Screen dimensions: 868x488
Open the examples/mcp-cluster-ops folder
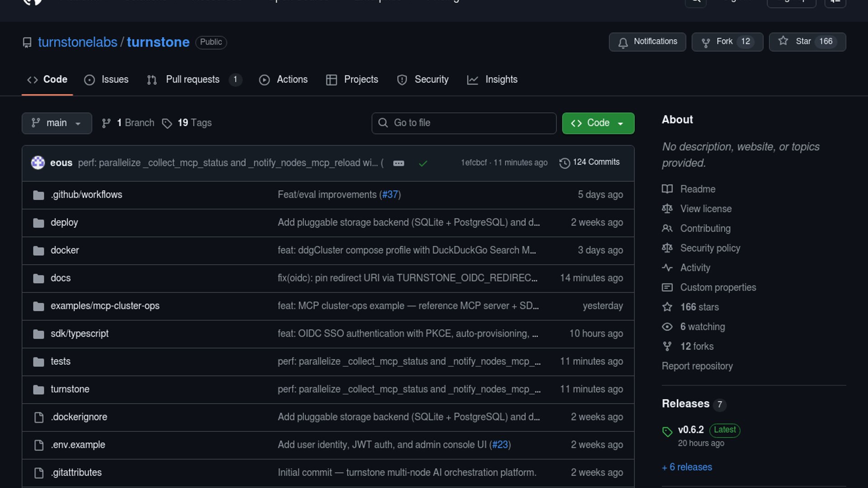click(105, 306)
